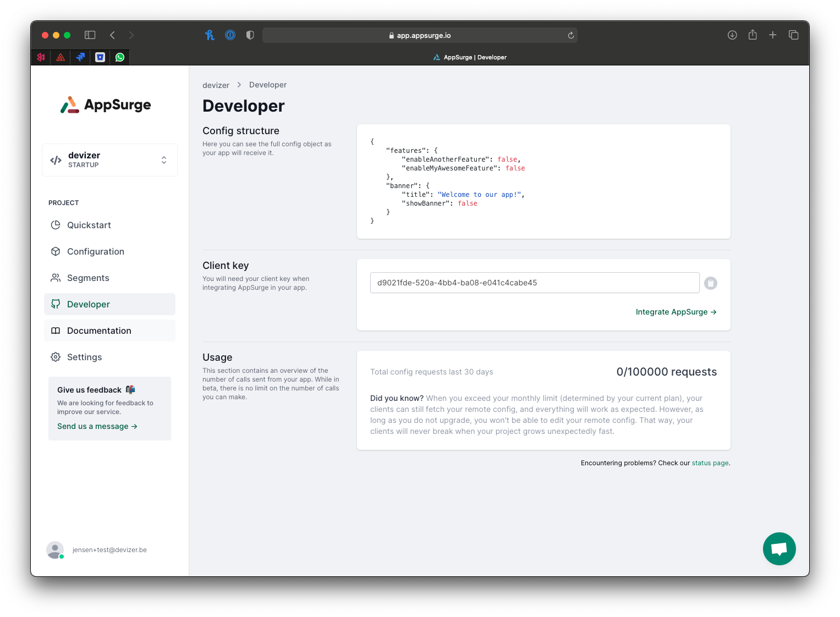Open Developer in the sidebar
This screenshot has height=617, width=840.
click(x=109, y=304)
